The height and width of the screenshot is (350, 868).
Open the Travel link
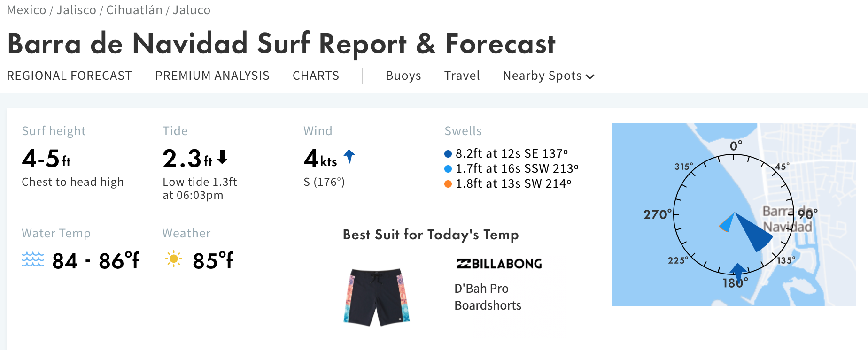(462, 76)
